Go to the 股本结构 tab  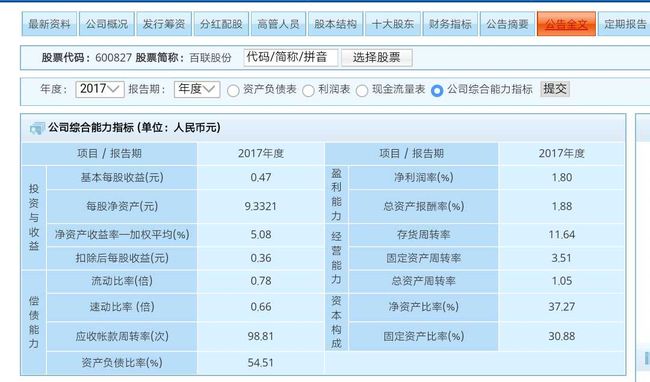(335, 24)
